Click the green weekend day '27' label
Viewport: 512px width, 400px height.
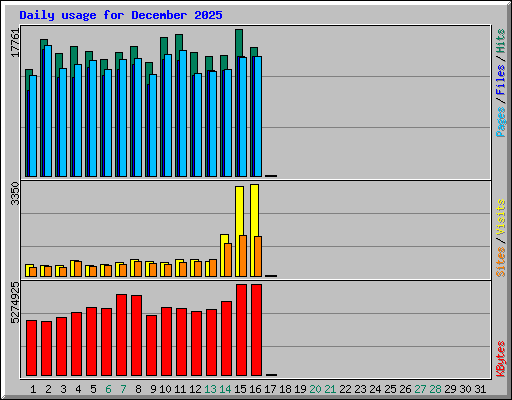pos(420,389)
